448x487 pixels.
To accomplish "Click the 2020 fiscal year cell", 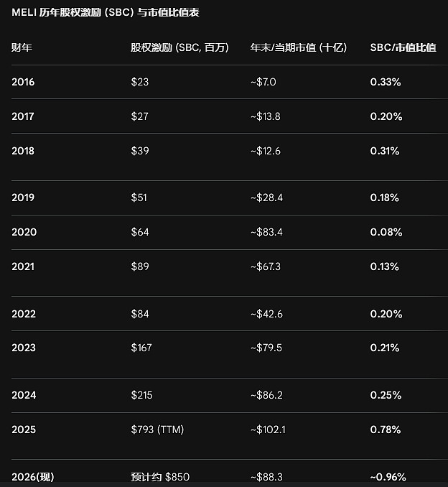I will tap(24, 232).
